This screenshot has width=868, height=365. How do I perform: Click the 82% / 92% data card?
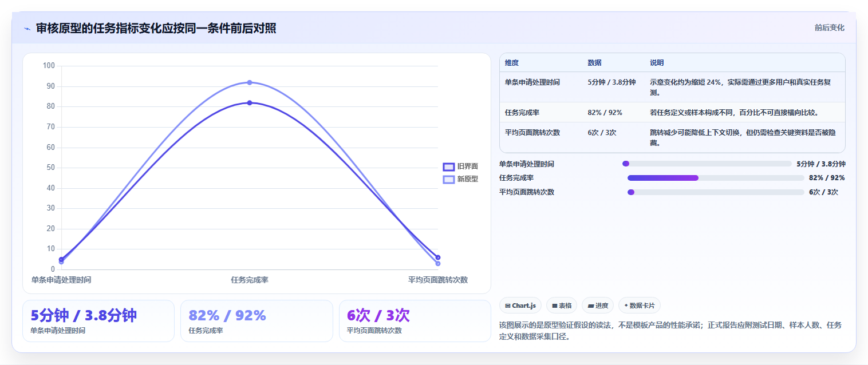257,321
